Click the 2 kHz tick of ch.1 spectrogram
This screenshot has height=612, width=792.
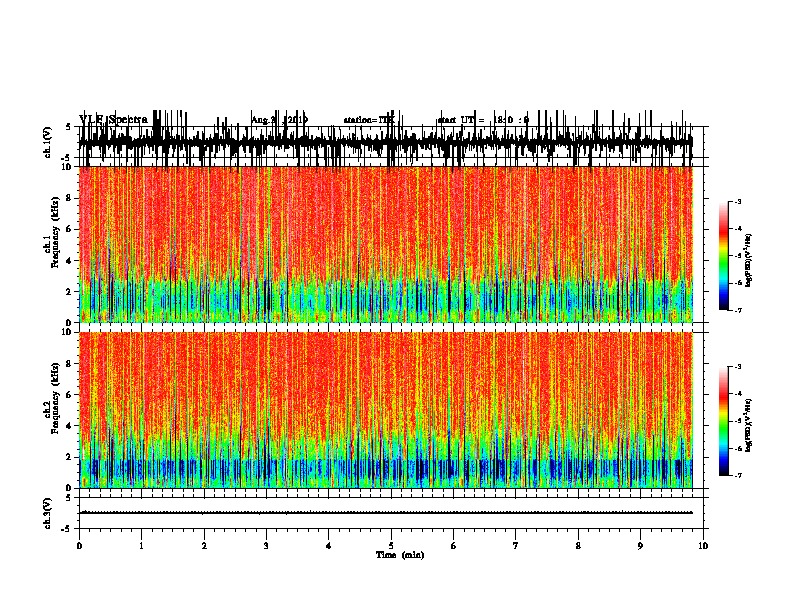click(69, 292)
